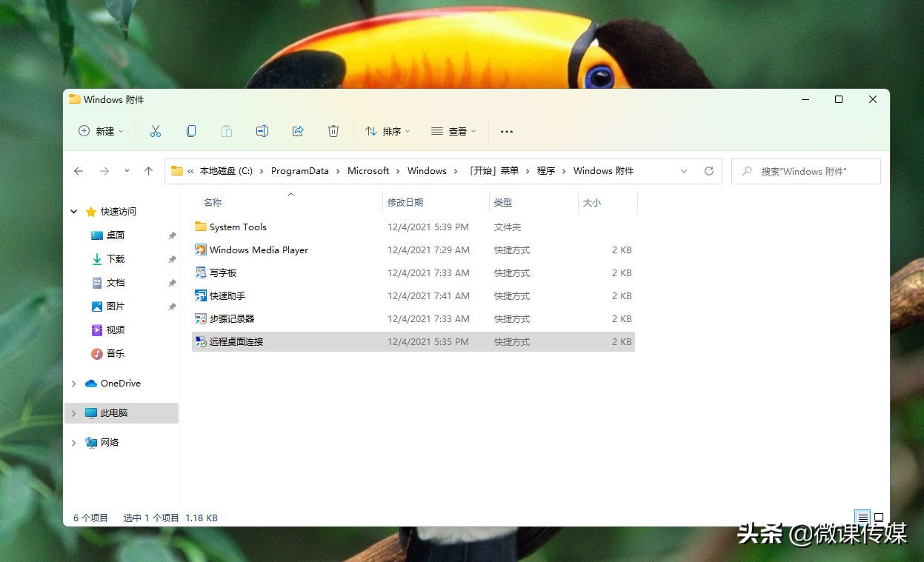Viewport: 924px width, 562px height.
Task: Click the Cut icon in toolbar
Action: (156, 131)
